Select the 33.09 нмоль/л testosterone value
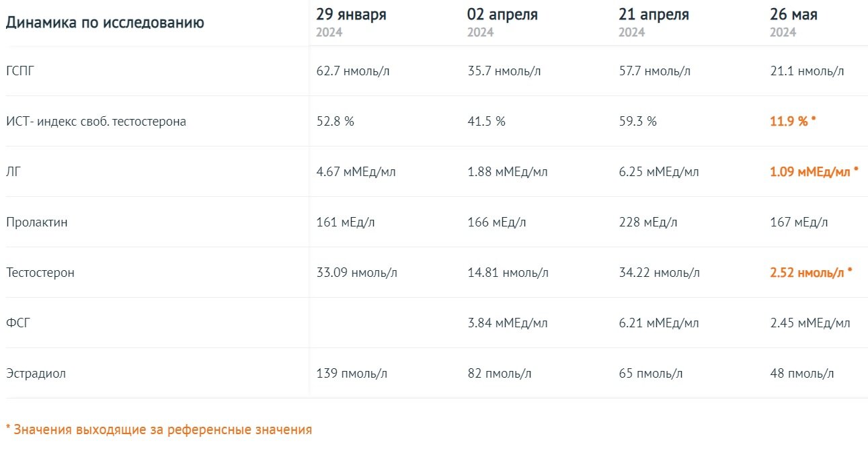This screenshot has height=459, width=868. click(x=356, y=273)
